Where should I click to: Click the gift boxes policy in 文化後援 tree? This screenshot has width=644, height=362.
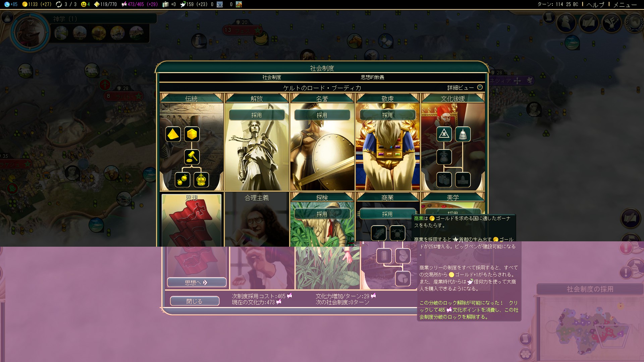point(444,180)
